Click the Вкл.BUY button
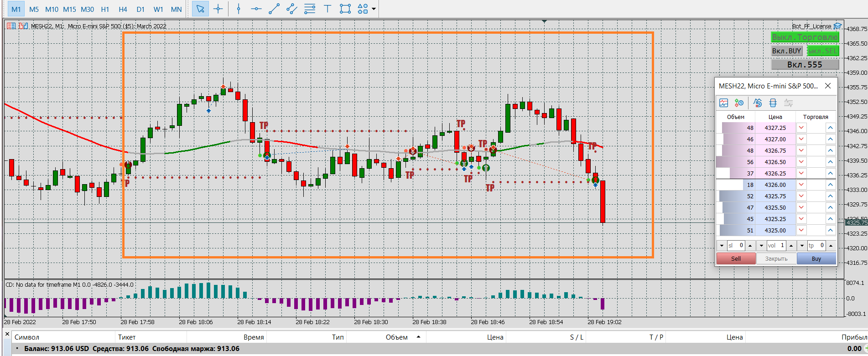 click(786, 51)
